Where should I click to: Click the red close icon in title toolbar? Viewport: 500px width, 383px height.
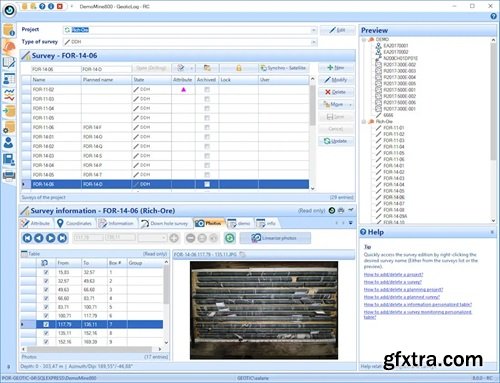click(60, 6)
